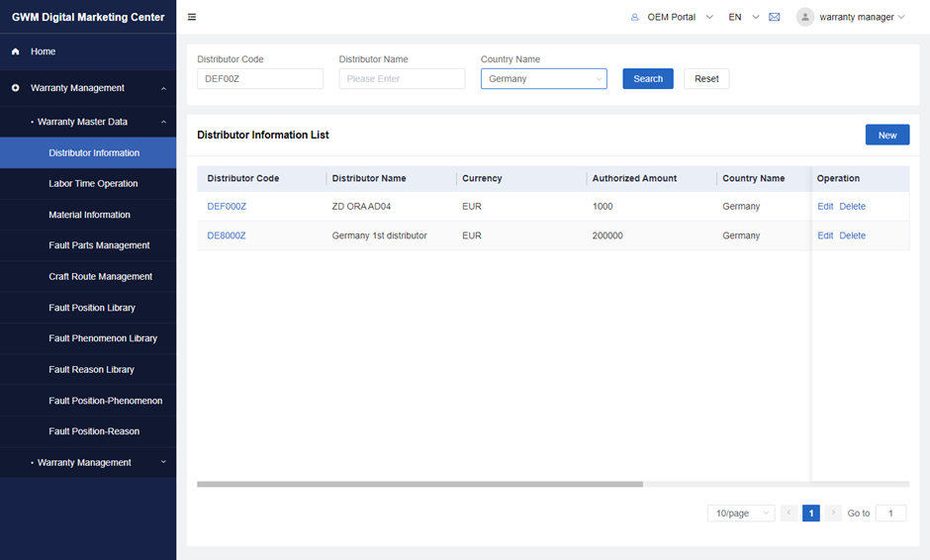The width and height of the screenshot is (930, 560).
Task: Toggle the hamburger sidebar collapse icon
Action: 192,17
